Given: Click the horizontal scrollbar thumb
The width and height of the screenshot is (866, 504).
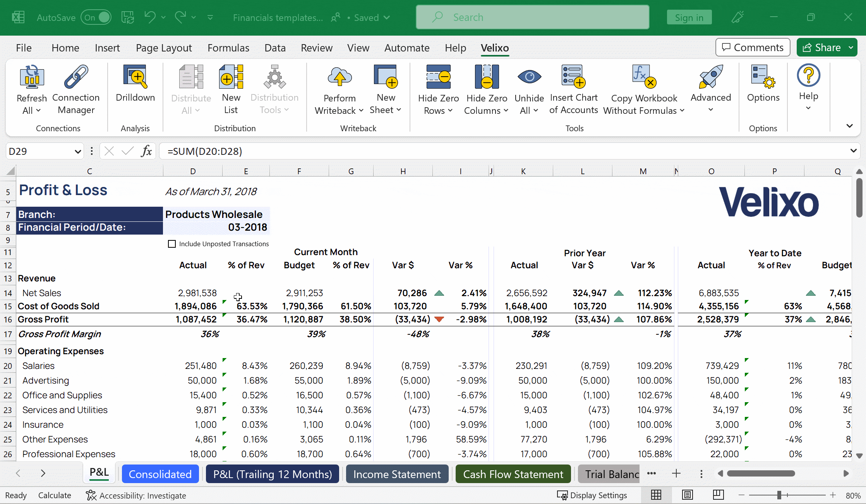Looking at the screenshot, I should [761, 473].
